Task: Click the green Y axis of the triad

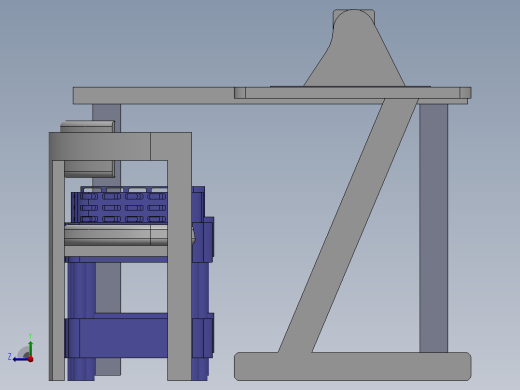Action: (30, 348)
